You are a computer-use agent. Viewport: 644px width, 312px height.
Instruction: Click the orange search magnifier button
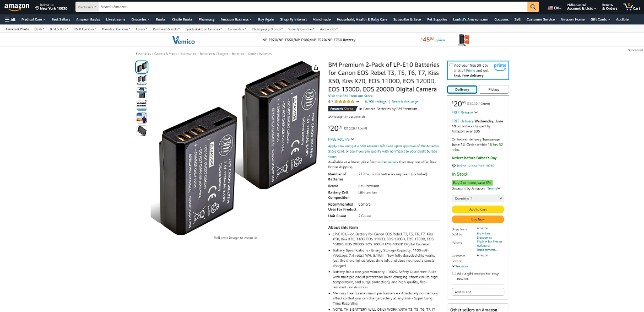click(533, 7)
